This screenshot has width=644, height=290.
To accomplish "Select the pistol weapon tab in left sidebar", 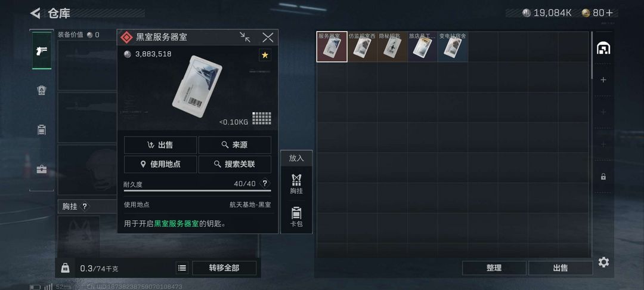I will (x=42, y=51).
